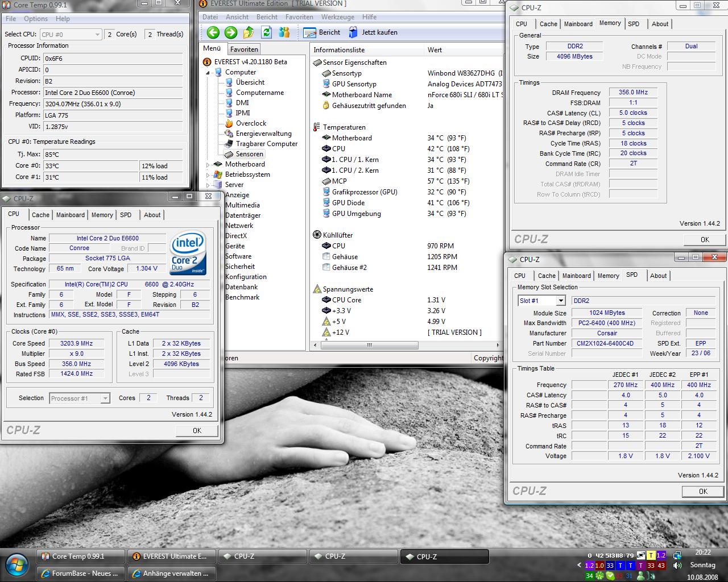Click the volume speaker icon in system tray

point(677,566)
